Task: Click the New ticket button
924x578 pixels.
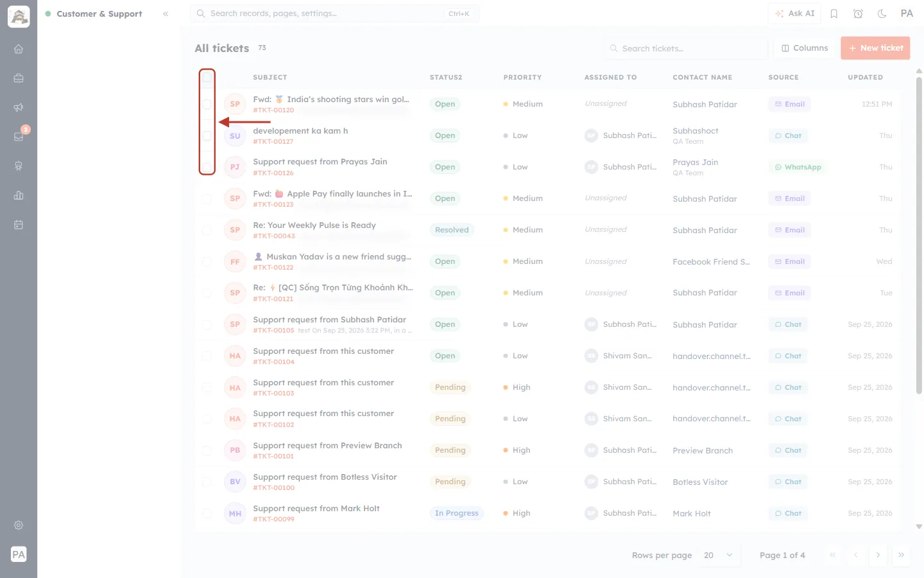Action: click(x=875, y=48)
